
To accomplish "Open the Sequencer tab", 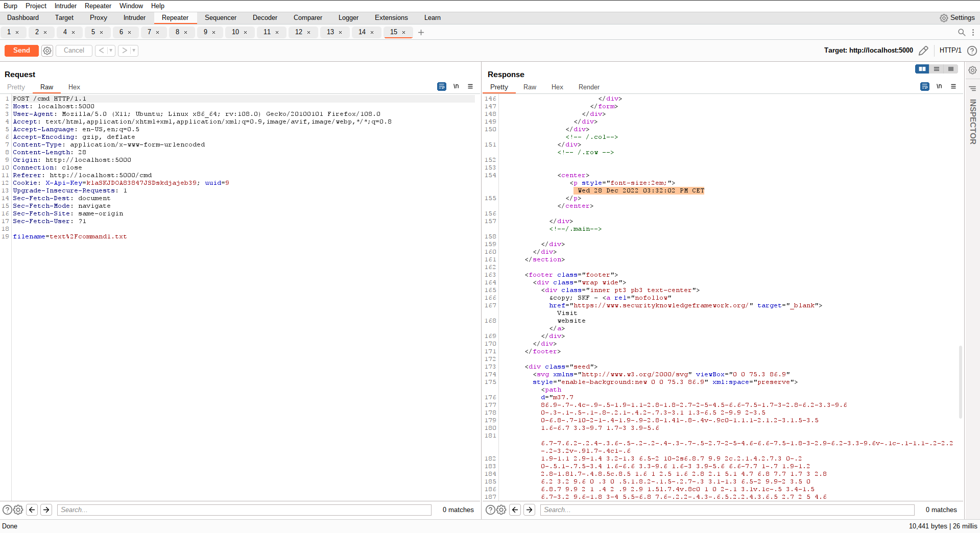I will point(221,18).
